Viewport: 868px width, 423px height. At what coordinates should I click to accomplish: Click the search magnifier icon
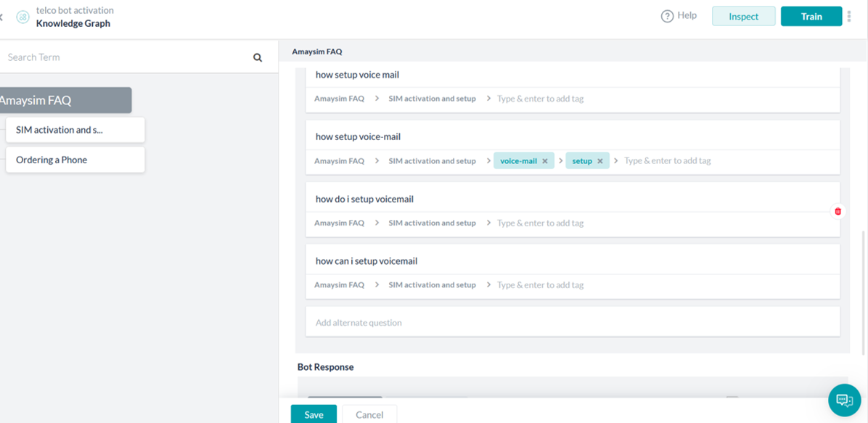tap(258, 57)
